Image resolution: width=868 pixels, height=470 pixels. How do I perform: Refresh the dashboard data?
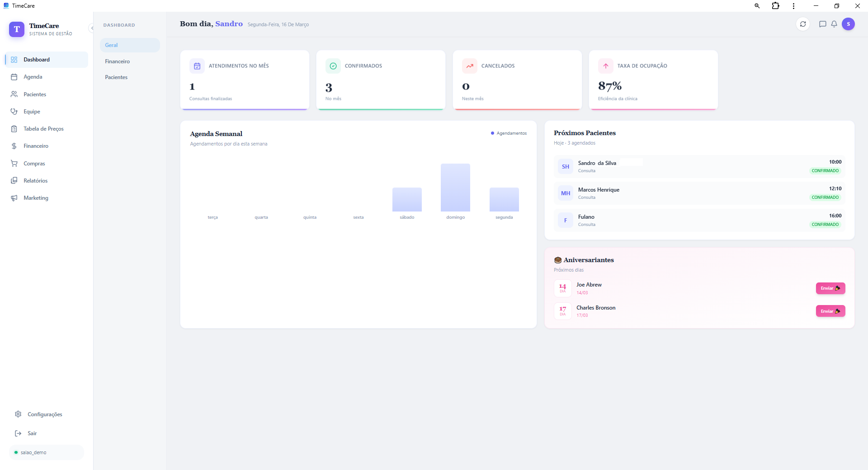803,24
